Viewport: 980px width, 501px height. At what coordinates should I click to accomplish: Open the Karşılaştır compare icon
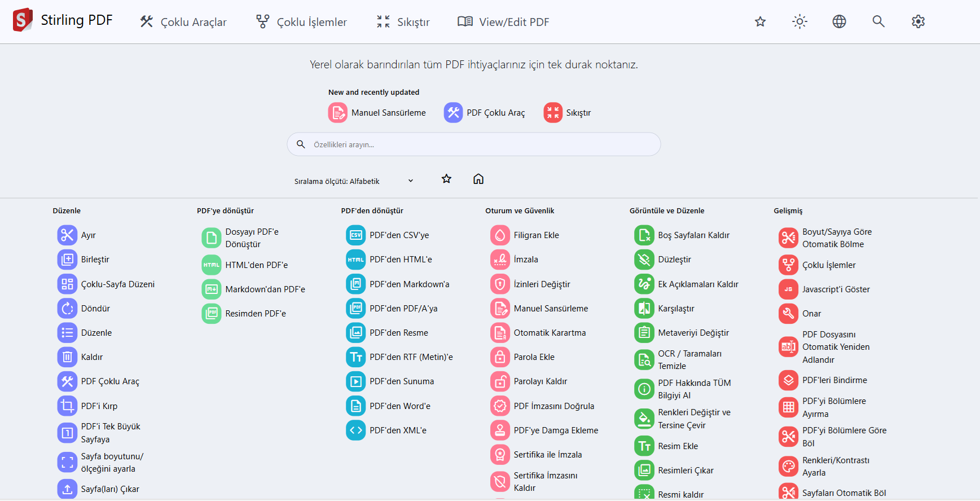[x=644, y=309]
